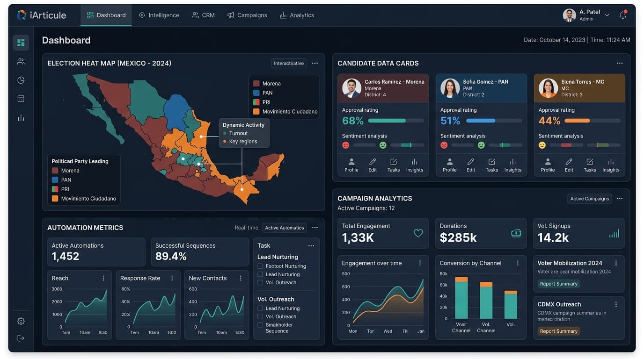Click the Interactiiative button on heat map
This screenshot has width=644, height=359.
click(289, 63)
